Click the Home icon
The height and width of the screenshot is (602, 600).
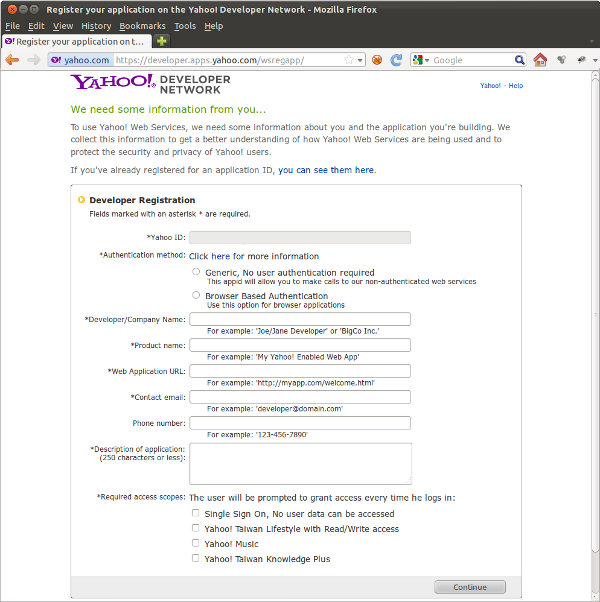pyautogui.click(x=540, y=60)
